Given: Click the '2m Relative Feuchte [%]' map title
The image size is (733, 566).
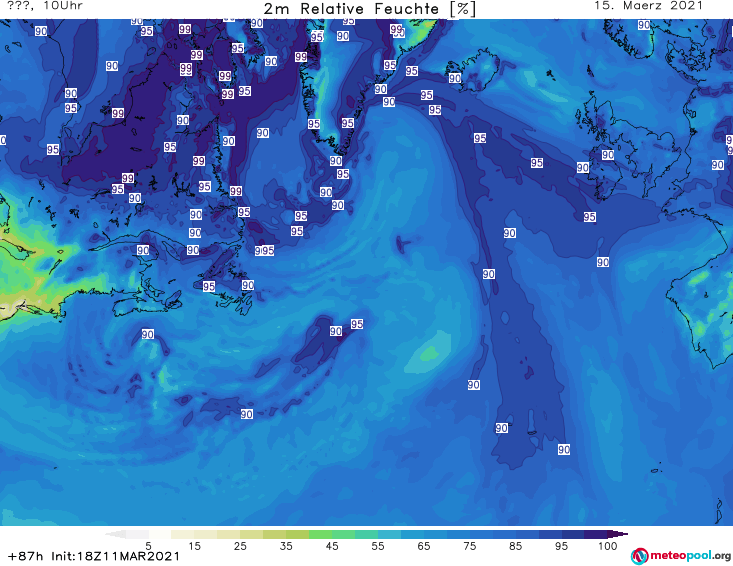Looking at the screenshot, I should click(369, 9).
